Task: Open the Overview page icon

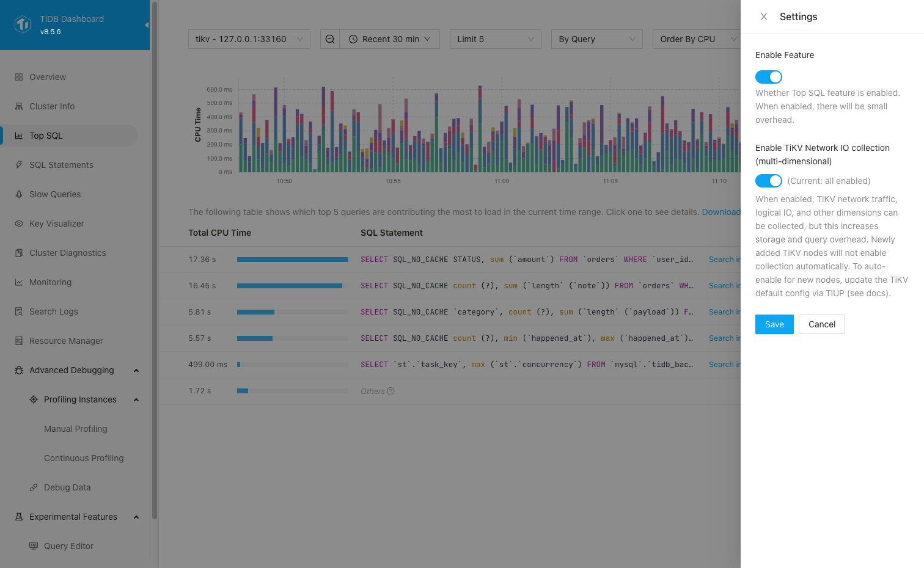Action: [18, 77]
